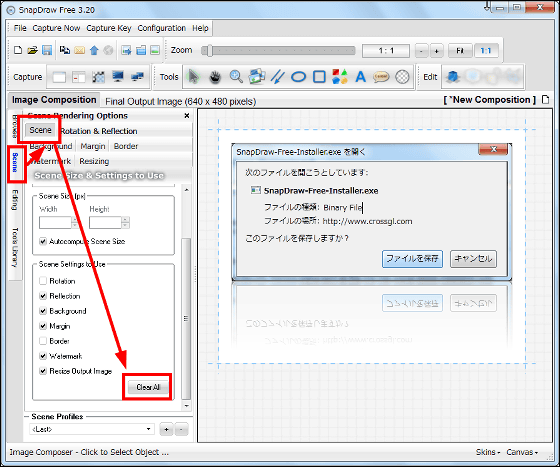Click the blue cube icon in the Edit toolbar
The height and width of the screenshot is (467, 560).
point(452,76)
